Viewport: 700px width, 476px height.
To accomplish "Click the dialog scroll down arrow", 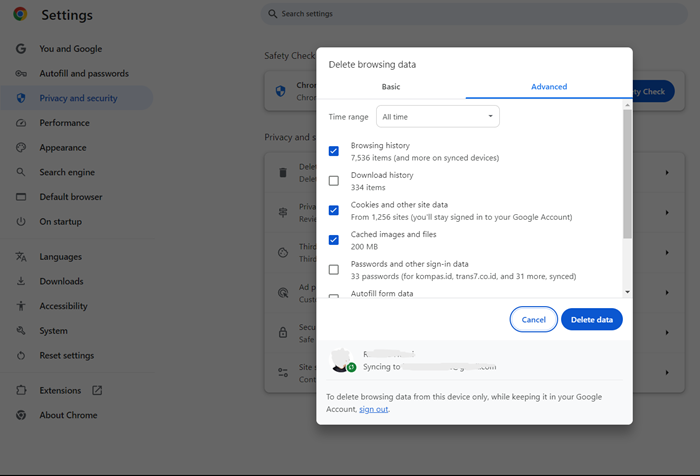I will (x=627, y=292).
